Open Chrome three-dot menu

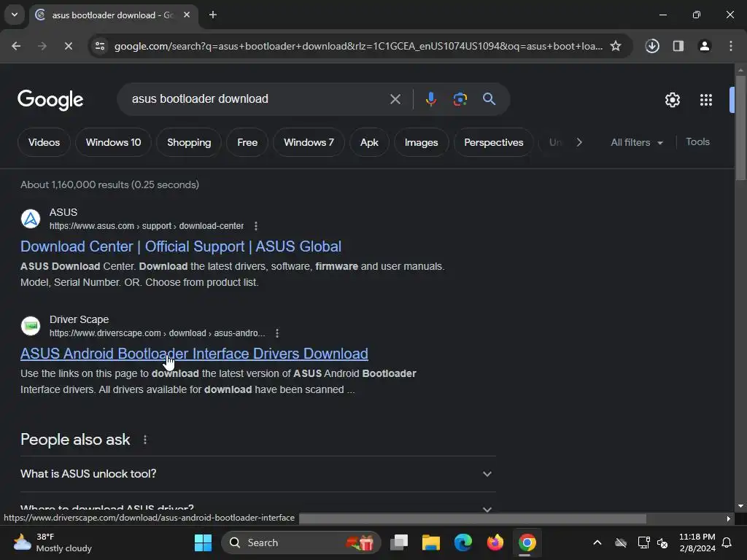tap(731, 46)
